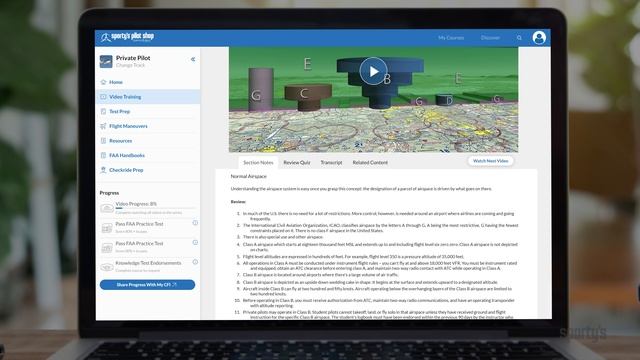Screen dimensions: 640x360
Task: Click the Flight Maneuvers airplane icon
Action: click(103, 126)
